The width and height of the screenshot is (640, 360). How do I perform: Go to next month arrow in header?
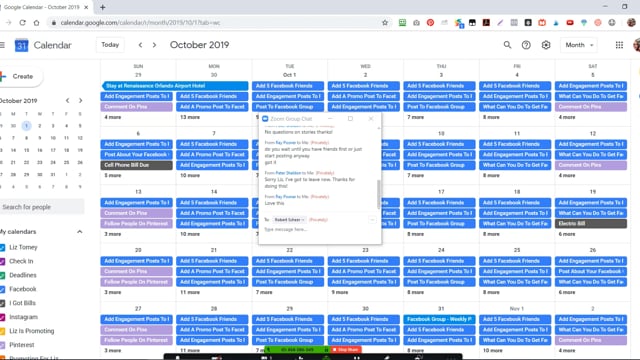coord(154,45)
